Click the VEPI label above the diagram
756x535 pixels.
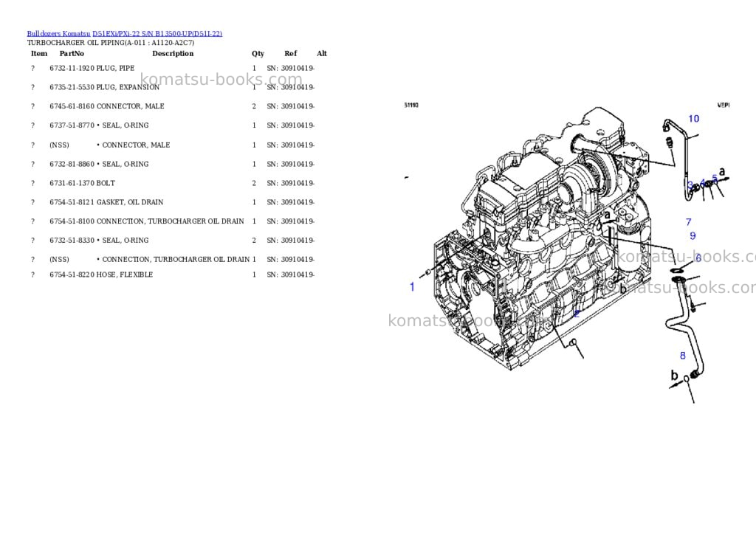pos(724,105)
